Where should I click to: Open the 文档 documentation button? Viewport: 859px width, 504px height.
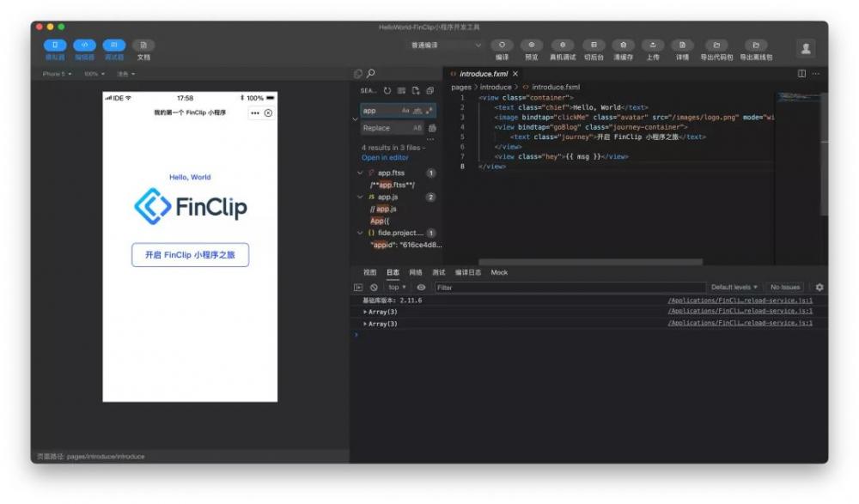tap(143, 45)
